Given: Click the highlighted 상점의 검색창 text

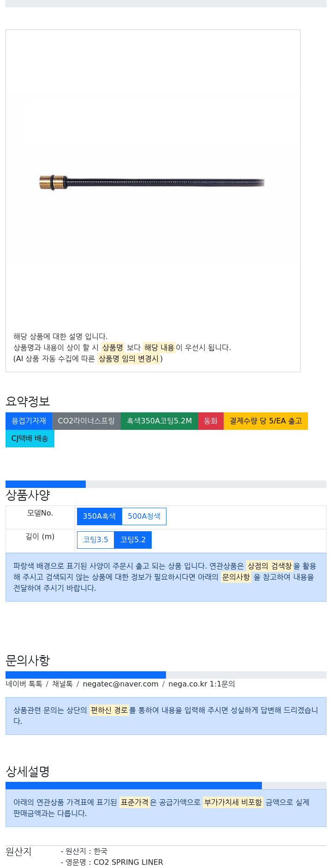Looking at the screenshot, I should pos(270,566).
